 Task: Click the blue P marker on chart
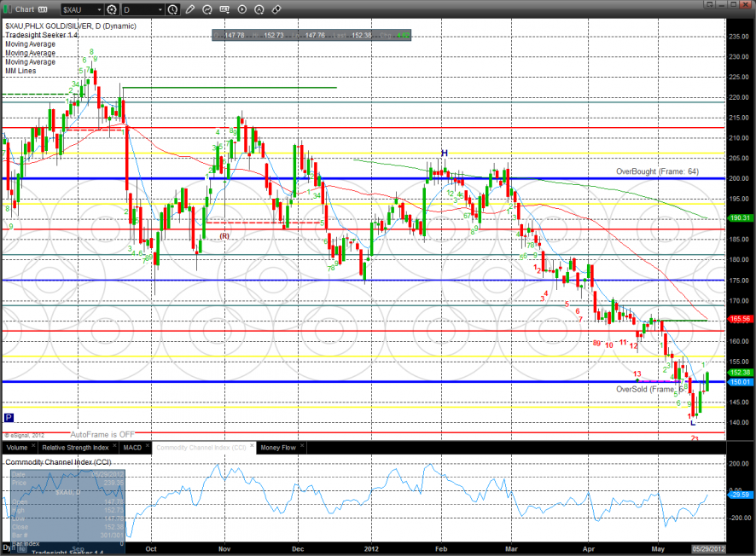point(9,418)
